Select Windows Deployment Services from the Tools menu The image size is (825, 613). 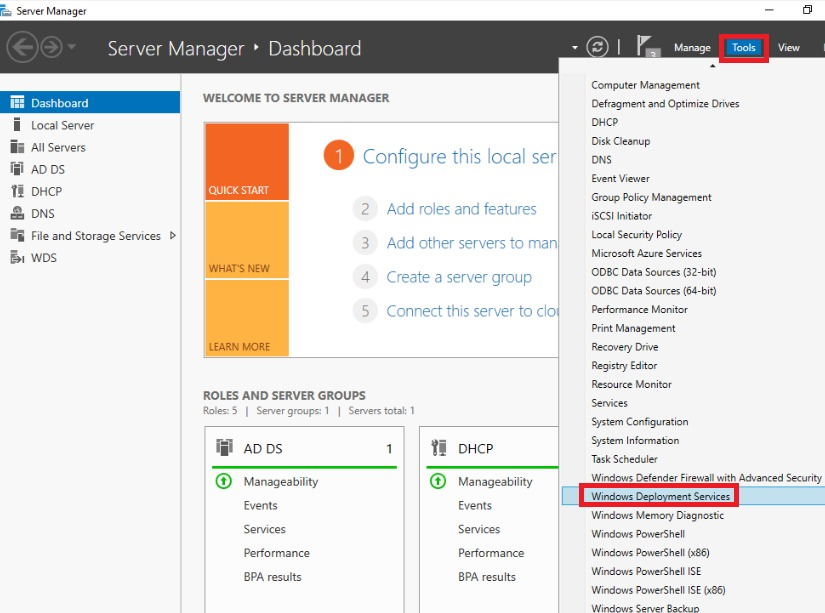pos(660,496)
